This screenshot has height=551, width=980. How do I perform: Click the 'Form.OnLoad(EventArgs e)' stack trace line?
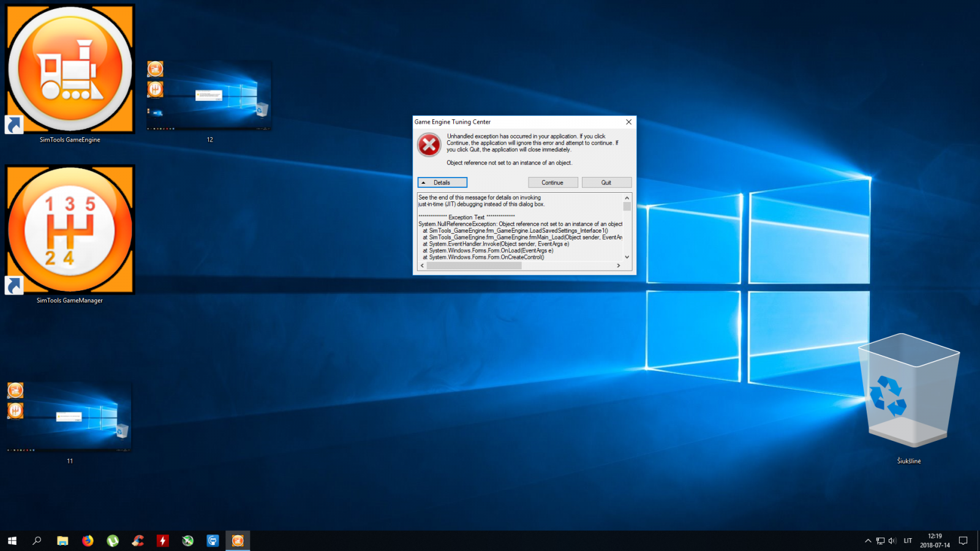488,250
